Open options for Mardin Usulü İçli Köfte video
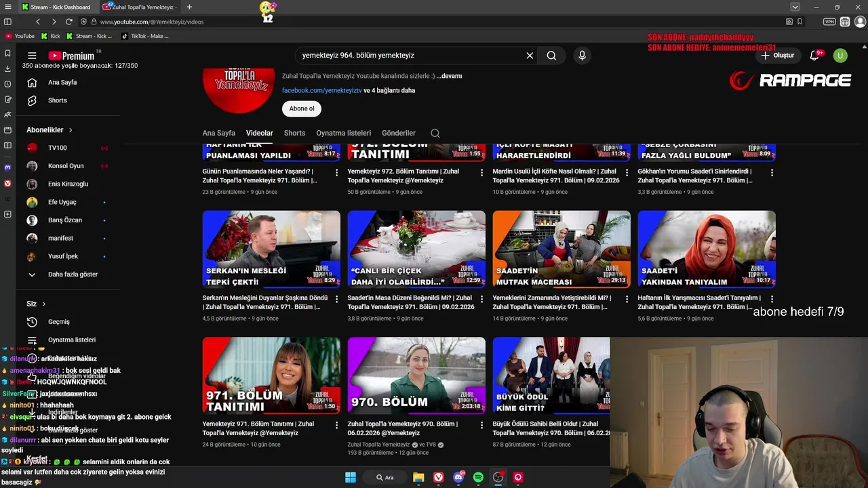 [627, 172]
